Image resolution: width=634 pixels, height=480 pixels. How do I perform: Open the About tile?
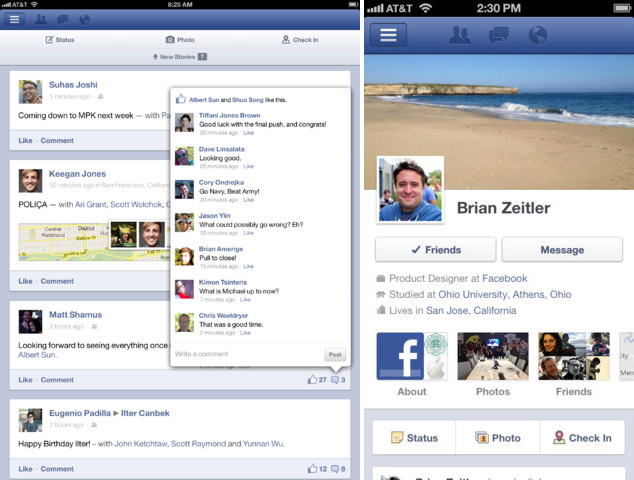pyautogui.click(x=412, y=365)
